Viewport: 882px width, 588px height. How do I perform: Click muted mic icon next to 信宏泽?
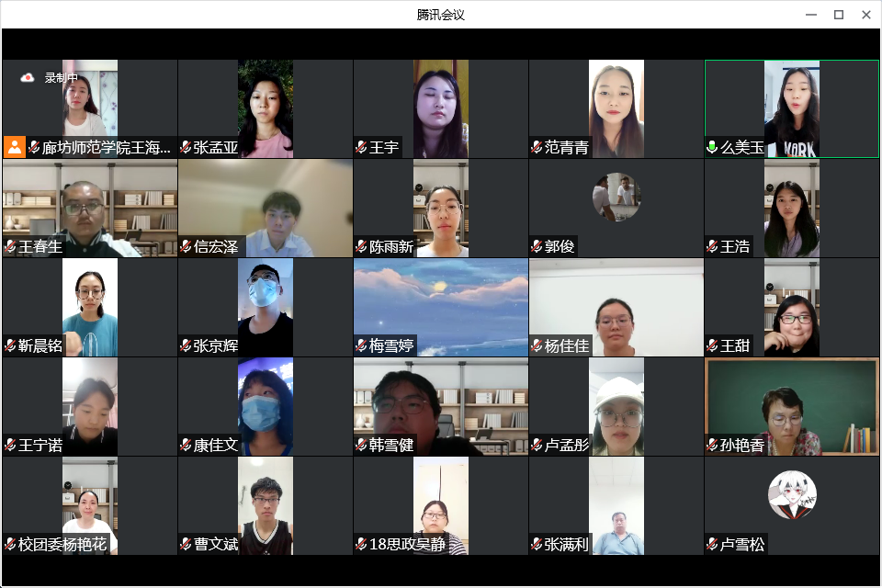tap(186, 246)
